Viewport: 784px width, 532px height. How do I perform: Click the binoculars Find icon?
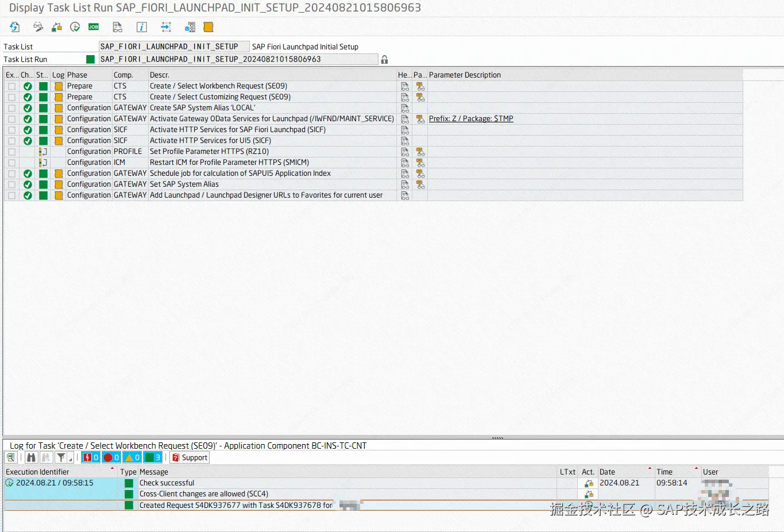[x=31, y=457]
